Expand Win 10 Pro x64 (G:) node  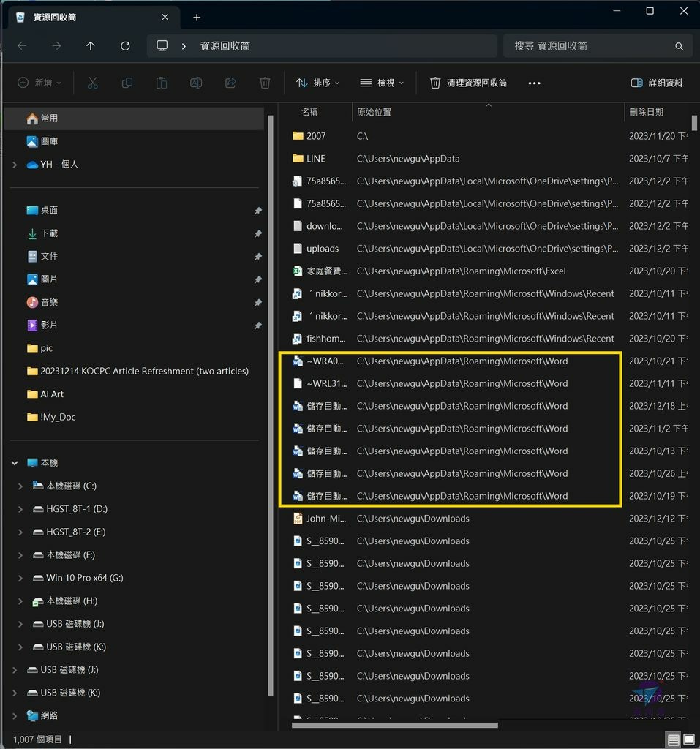click(20, 578)
